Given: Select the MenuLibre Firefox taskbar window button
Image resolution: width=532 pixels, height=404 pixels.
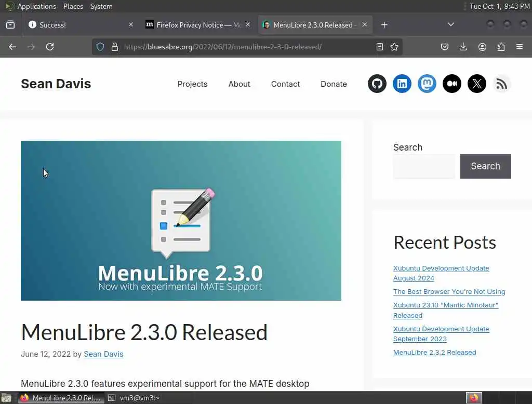Looking at the screenshot, I should coord(61,398).
